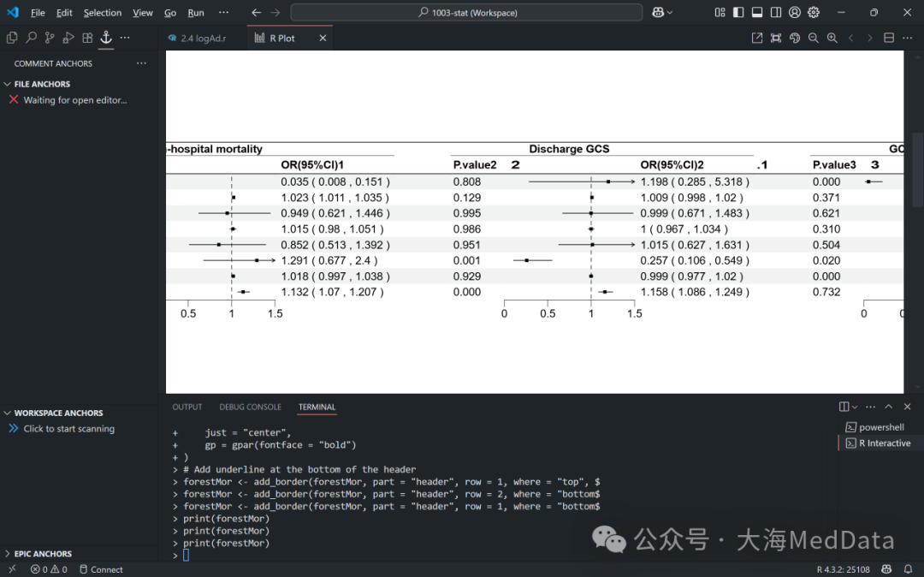This screenshot has height=577, width=924.
Task: Show next plot arrow
Action: click(870, 38)
